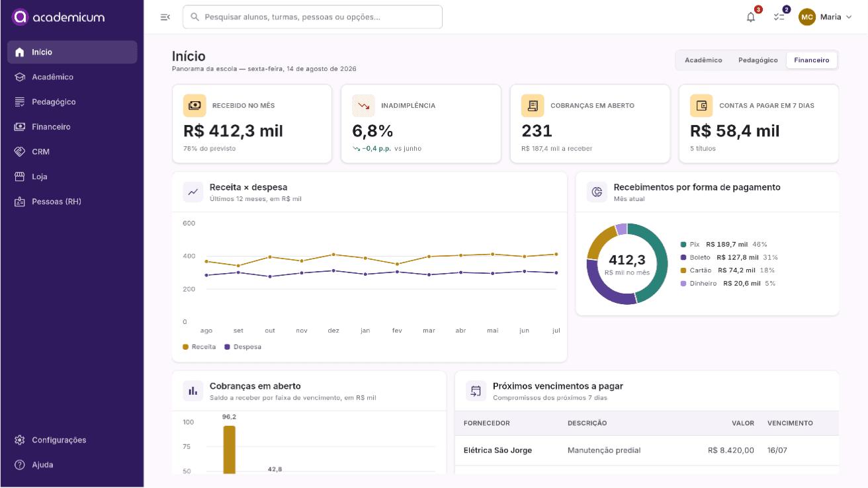Click 'R$ 74,2 mil' Cartão amount
Screen dimensions: 868x488
point(736,270)
